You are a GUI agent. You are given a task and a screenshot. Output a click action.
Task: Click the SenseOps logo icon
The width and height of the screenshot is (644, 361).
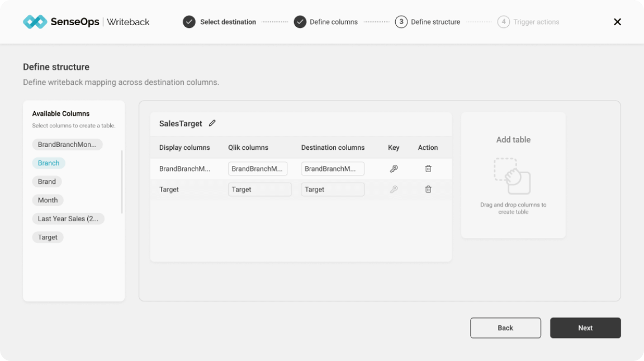pos(35,22)
